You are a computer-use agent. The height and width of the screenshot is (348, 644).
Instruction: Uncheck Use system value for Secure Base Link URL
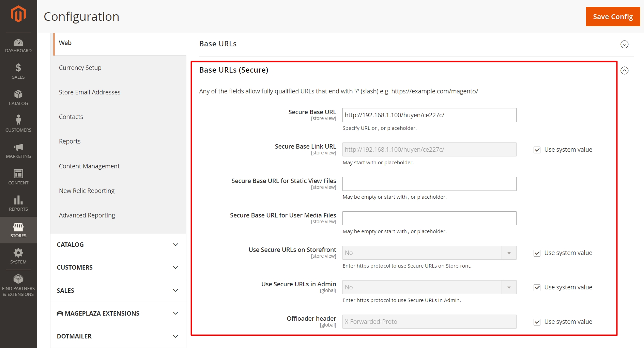(x=537, y=150)
